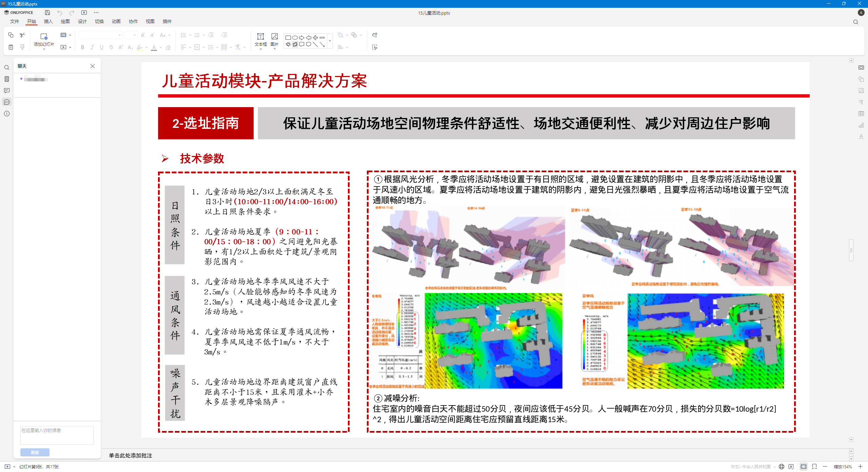Viewport: 868px width, 472px height.
Task: Open the slides panel icon in left sidebar
Action: [x=7, y=79]
